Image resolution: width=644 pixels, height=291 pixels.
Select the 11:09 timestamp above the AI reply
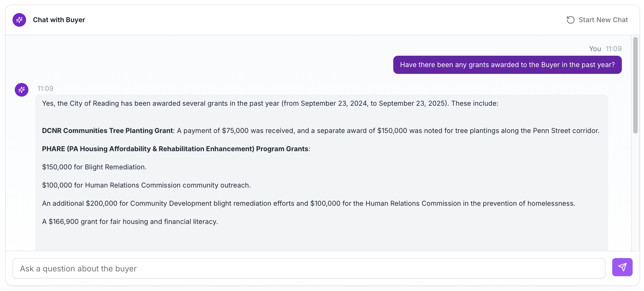click(45, 88)
